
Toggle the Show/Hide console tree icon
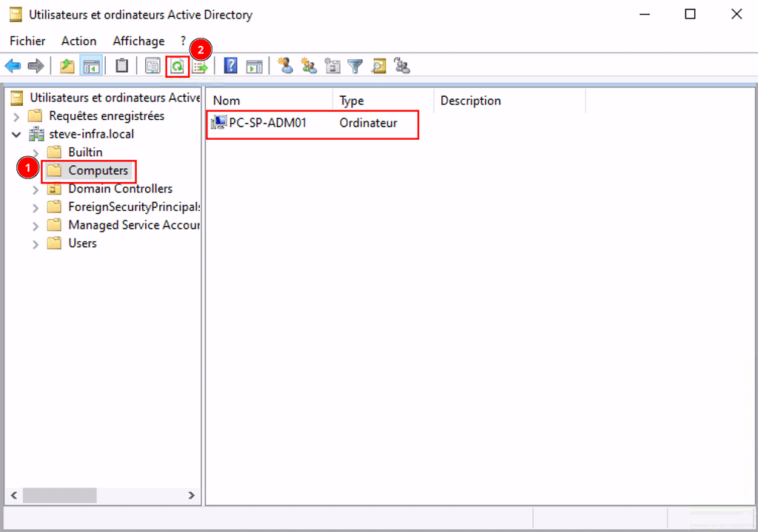92,67
